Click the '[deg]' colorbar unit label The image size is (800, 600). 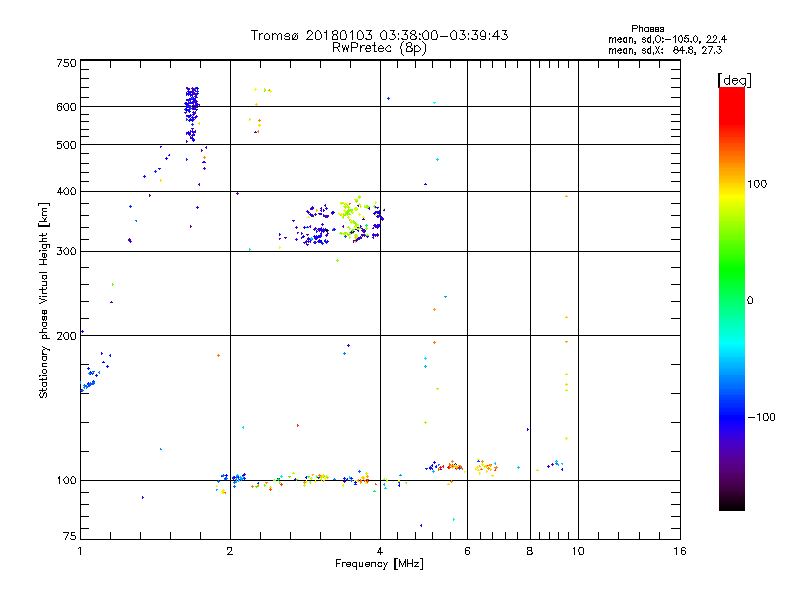pos(734,80)
